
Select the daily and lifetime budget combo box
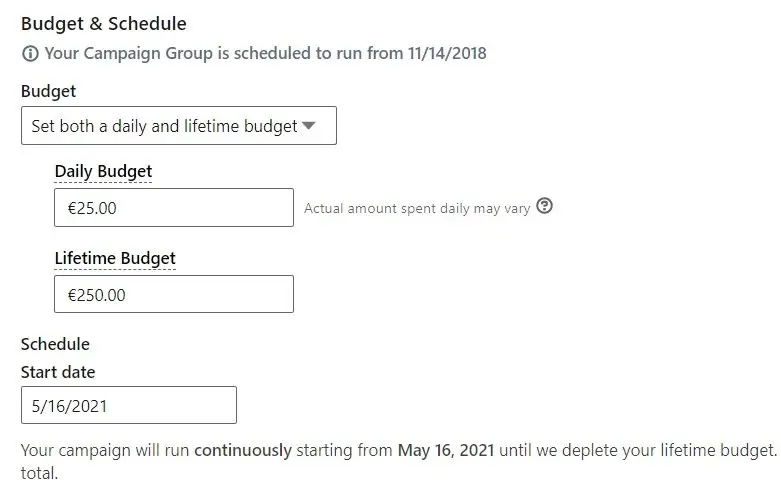(179, 125)
